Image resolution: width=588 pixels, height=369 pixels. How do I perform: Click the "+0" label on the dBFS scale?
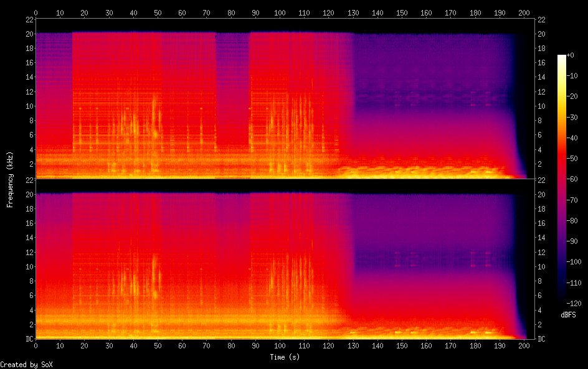[x=570, y=55]
